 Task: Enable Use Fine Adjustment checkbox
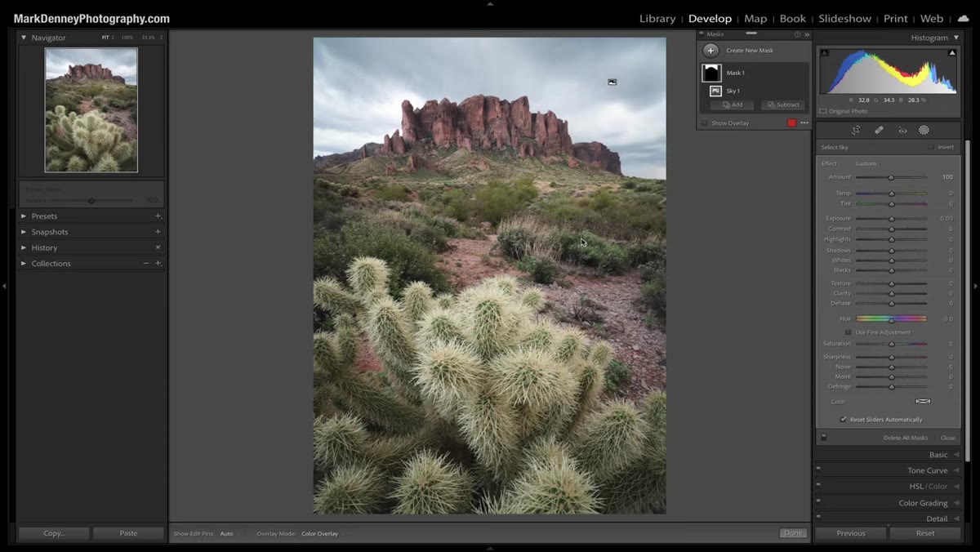pyautogui.click(x=848, y=332)
